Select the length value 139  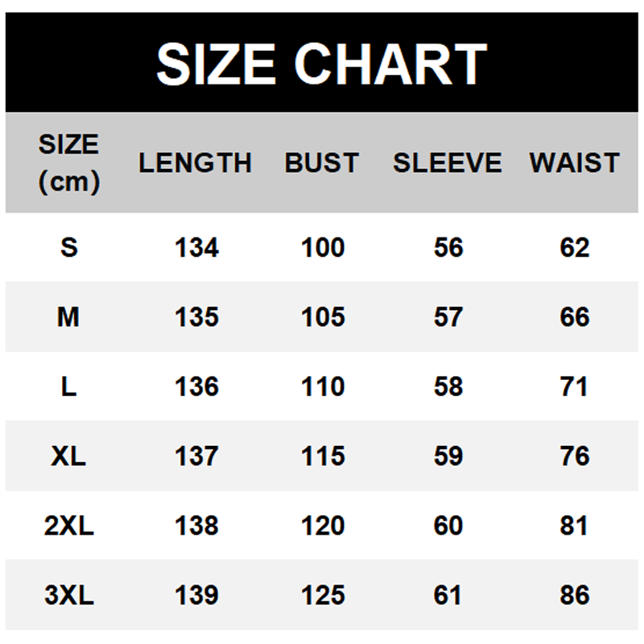[196, 596]
